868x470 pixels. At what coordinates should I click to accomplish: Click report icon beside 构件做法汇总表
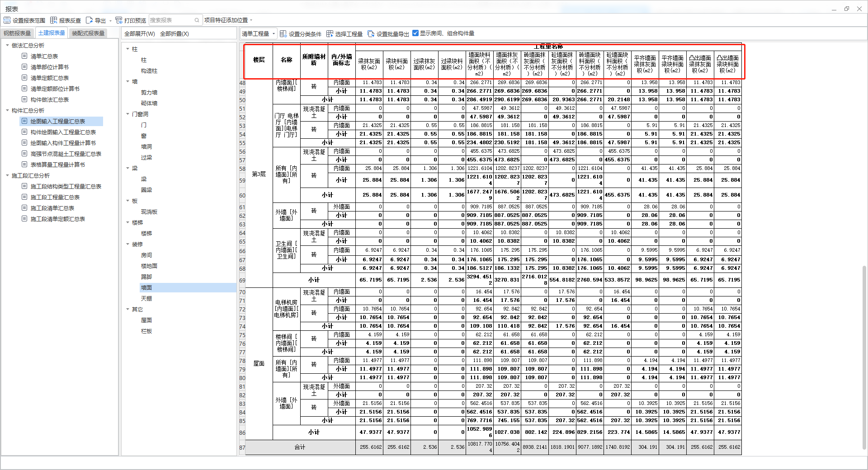click(x=24, y=99)
